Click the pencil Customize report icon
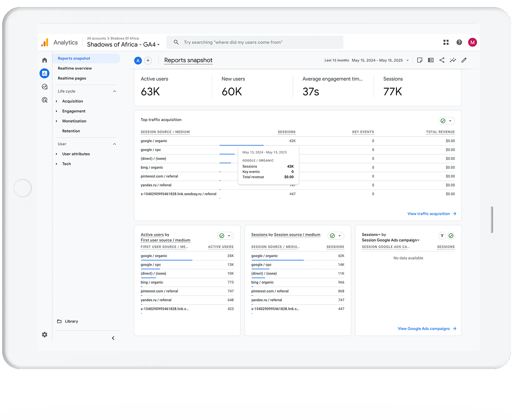Image resolution: width=517 pixels, height=420 pixels. 464,60
